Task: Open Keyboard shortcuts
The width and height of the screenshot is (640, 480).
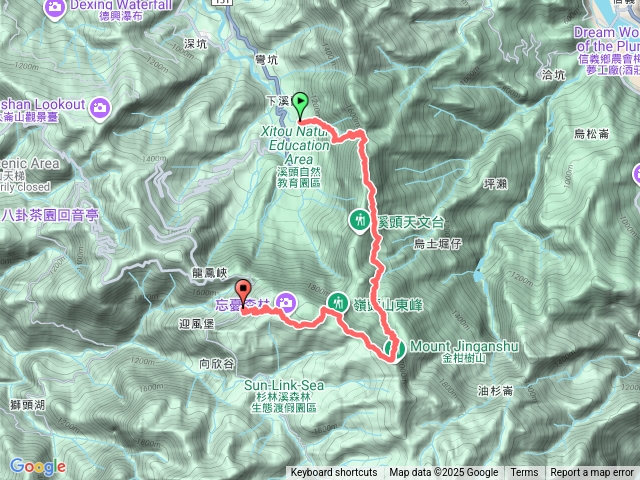Action: [x=333, y=473]
